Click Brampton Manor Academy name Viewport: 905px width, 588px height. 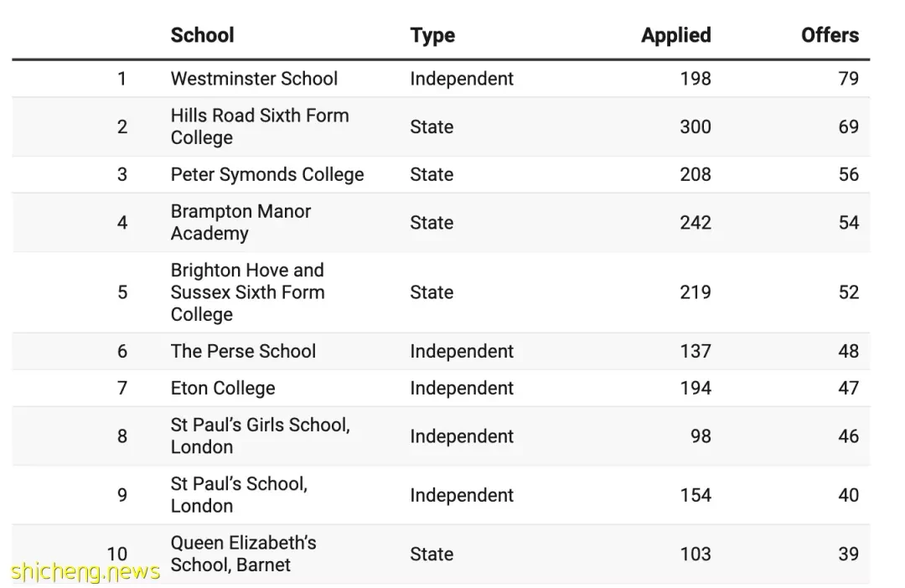(x=240, y=222)
